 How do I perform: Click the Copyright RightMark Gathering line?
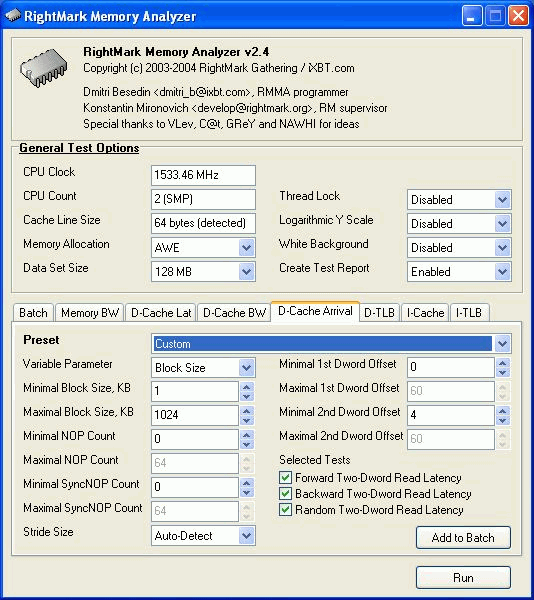(x=219, y=68)
